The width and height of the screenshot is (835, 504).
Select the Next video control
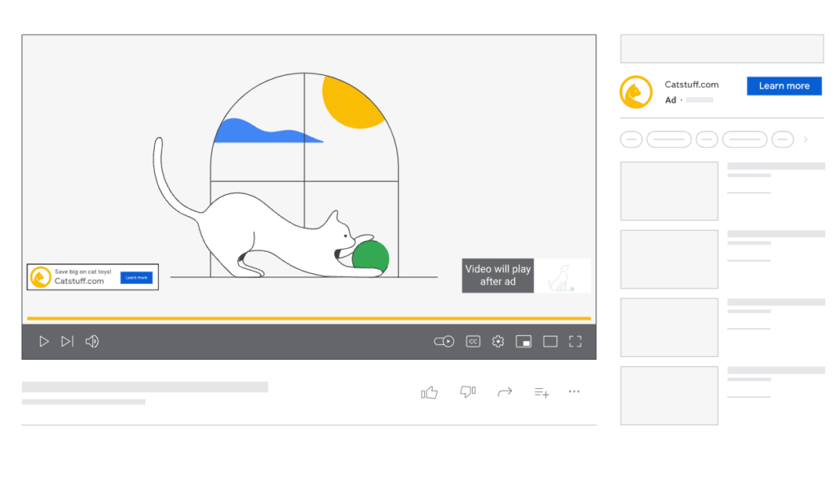coord(68,341)
